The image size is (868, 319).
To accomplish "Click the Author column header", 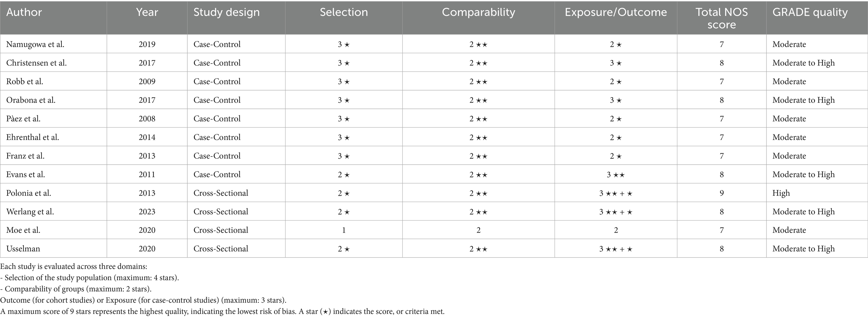I will coord(24,13).
